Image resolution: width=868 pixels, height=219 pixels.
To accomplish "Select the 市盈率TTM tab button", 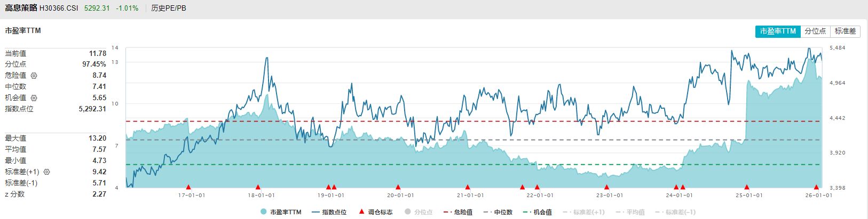I will click(778, 31).
